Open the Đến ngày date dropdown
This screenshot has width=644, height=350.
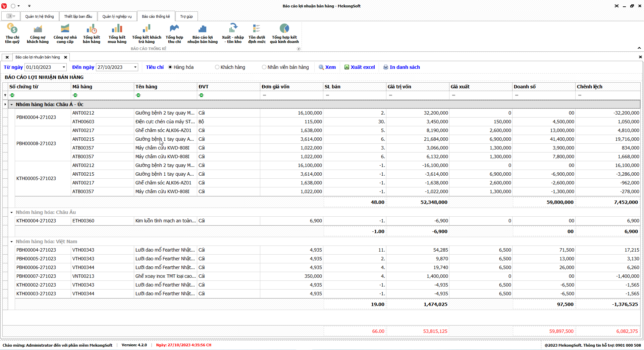[135, 67]
